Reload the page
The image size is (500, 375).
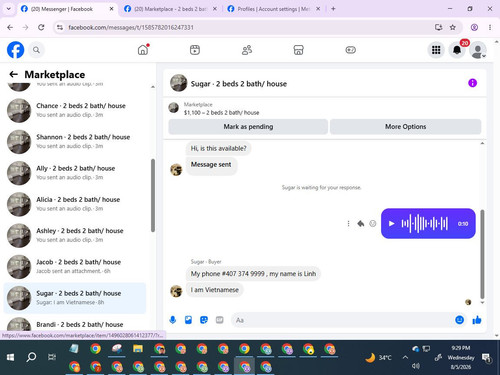41,27
